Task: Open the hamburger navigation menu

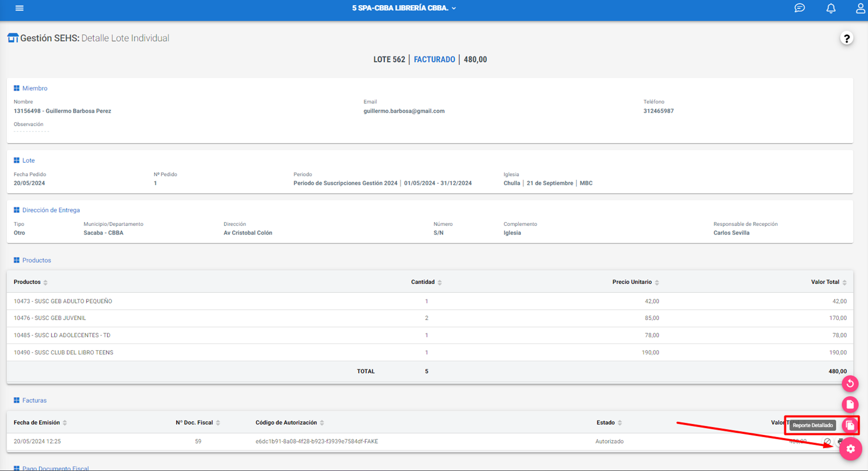Action: pyautogui.click(x=19, y=8)
